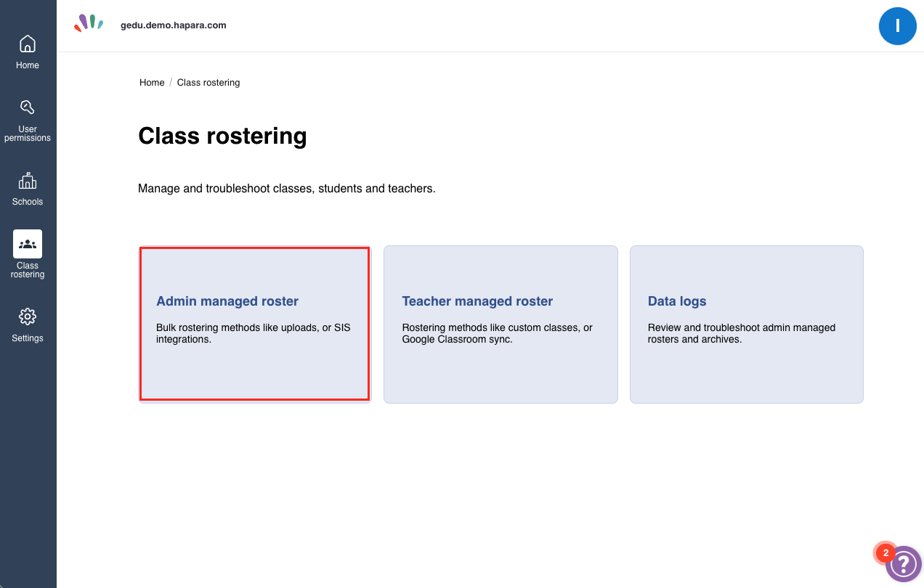
Task: Click Home in the breadcrumb trail
Action: (x=152, y=82)
